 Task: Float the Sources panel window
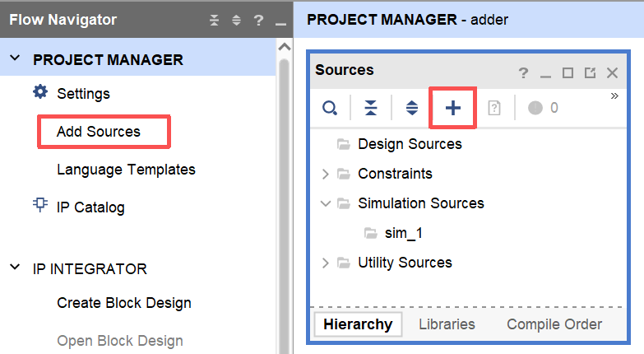pos(590,73)
